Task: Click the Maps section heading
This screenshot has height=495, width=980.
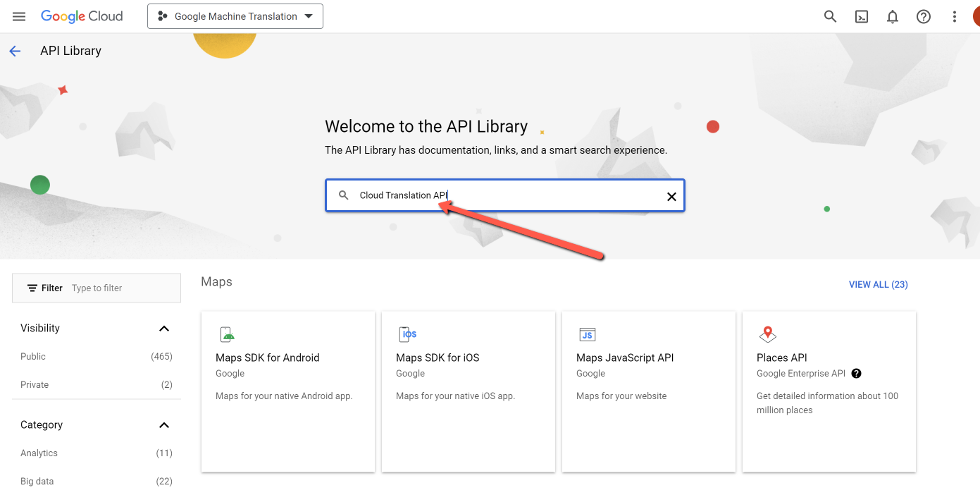Action: point(216,282)
